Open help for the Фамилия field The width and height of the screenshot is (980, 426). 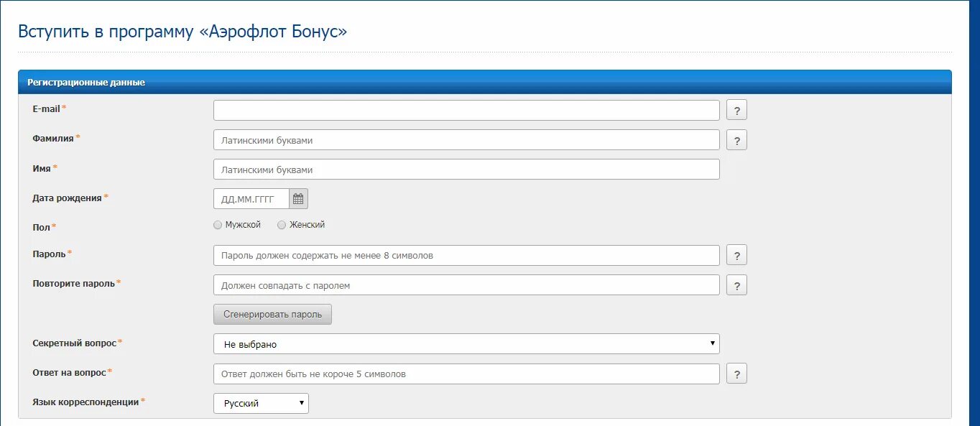(736, 140)
